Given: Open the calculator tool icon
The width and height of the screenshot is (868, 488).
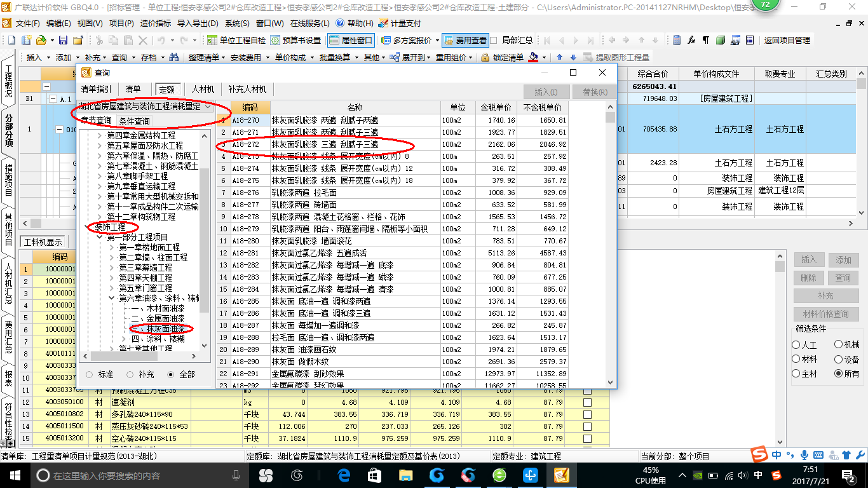Looking at the screenshot, I should (x=675, y=40).
